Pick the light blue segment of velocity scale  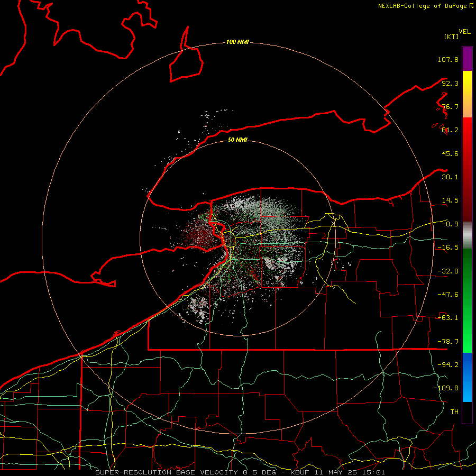pos(467,391)
